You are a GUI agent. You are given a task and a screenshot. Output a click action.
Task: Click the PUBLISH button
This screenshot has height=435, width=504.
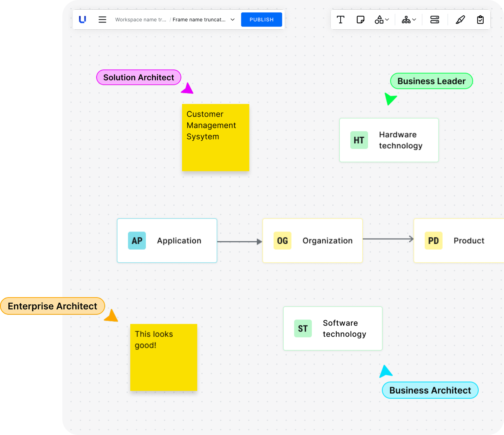(x=262, y=19)
